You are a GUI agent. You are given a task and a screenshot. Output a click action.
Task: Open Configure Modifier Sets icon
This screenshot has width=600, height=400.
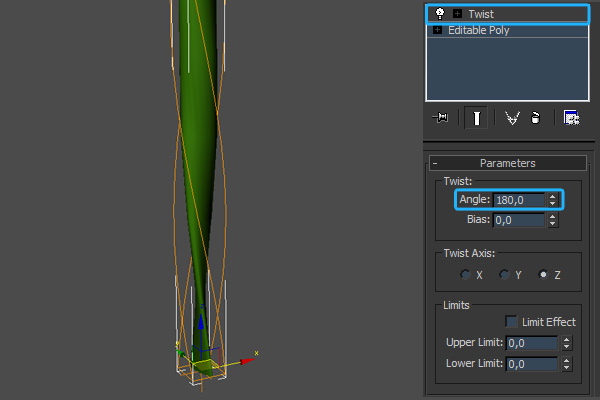pyautogui.click(x=572, y=118)
